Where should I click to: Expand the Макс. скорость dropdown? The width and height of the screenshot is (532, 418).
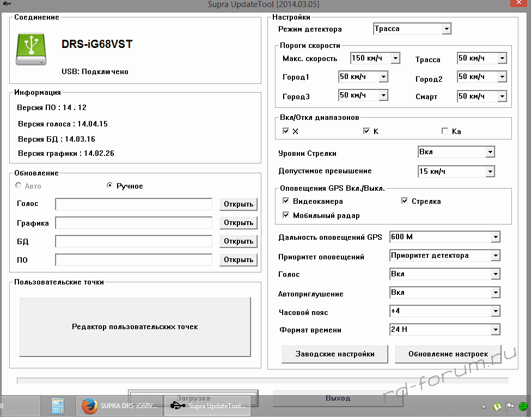point(375,58)
